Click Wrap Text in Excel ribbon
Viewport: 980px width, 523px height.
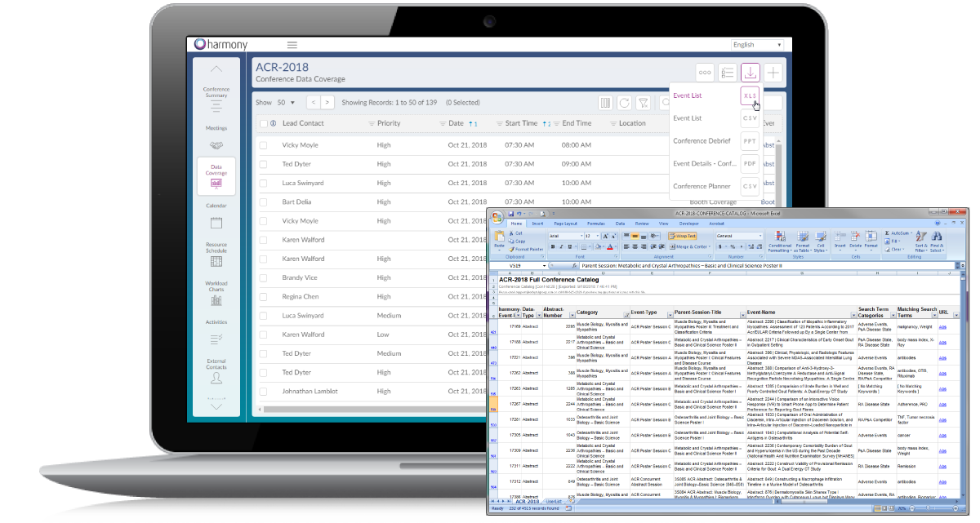[683, 236]
